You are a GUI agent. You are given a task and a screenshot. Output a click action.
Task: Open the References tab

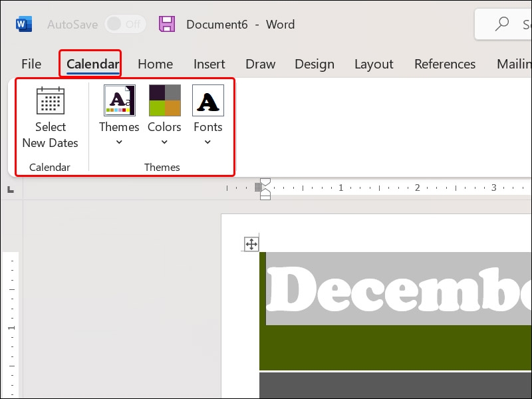pyautogui.click(x=445, y=64)
